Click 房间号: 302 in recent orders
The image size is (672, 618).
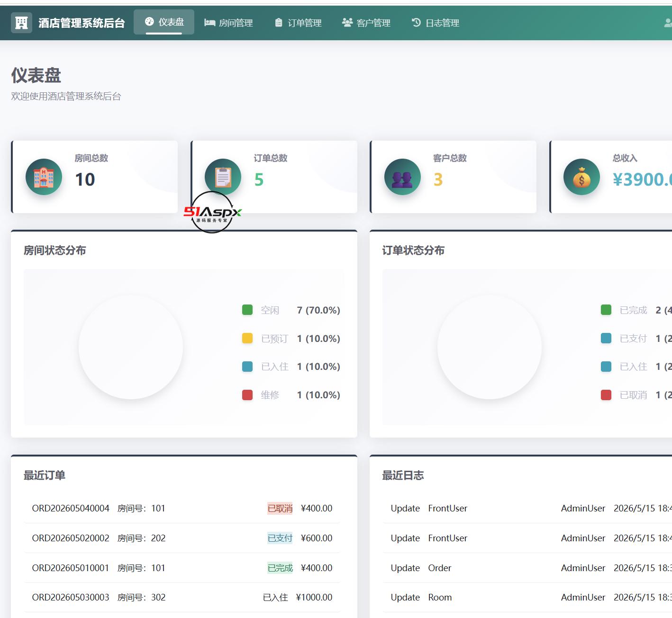tap(142, 597)
